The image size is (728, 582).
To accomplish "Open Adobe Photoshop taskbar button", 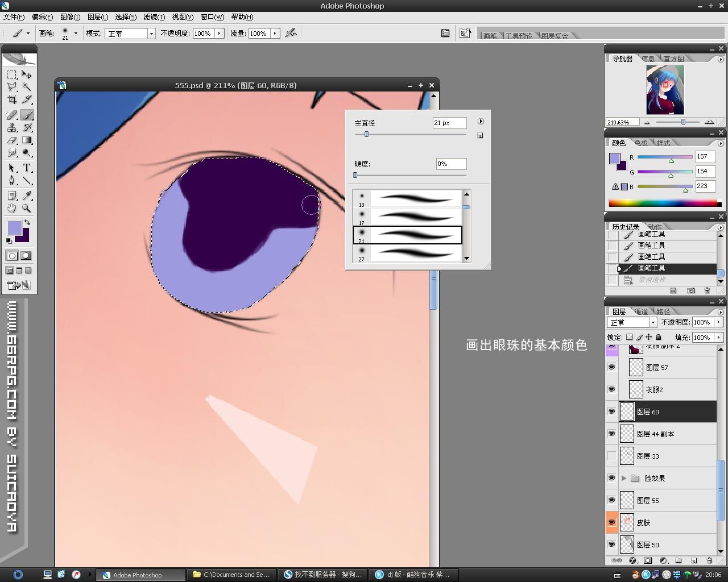I will [x=140, y=575].
